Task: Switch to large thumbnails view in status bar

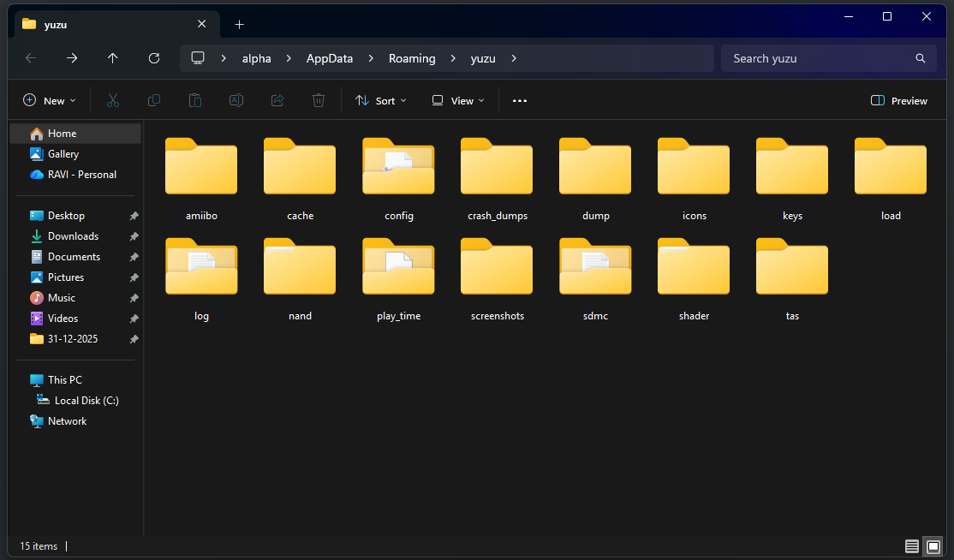Action: point(933,546)
